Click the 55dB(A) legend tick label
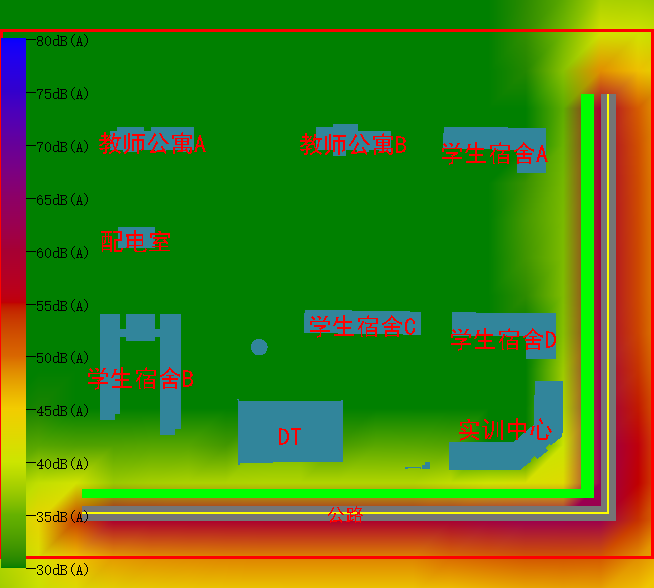The width and height of the screenshot is (654, 588). pos(61,305)
